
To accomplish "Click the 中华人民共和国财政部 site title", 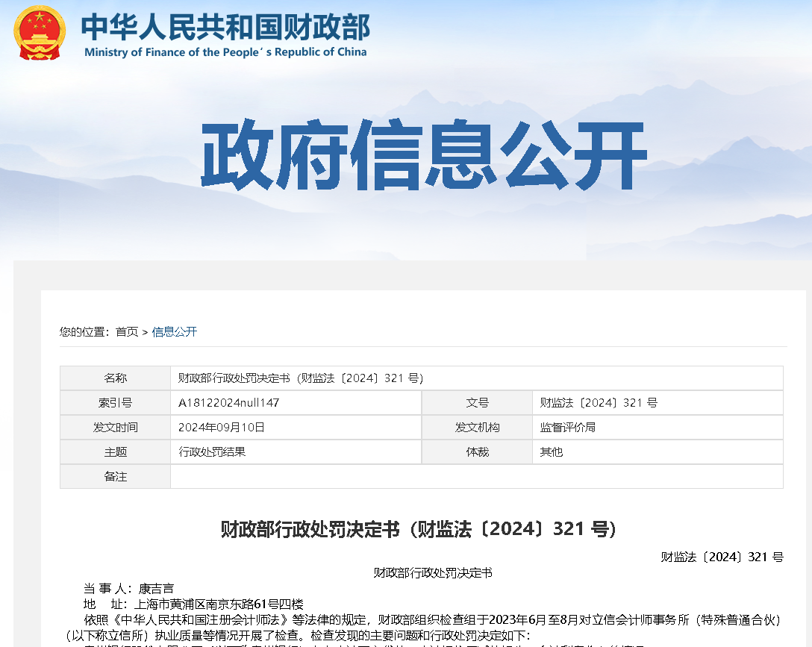I will click(x=226, y=27).
